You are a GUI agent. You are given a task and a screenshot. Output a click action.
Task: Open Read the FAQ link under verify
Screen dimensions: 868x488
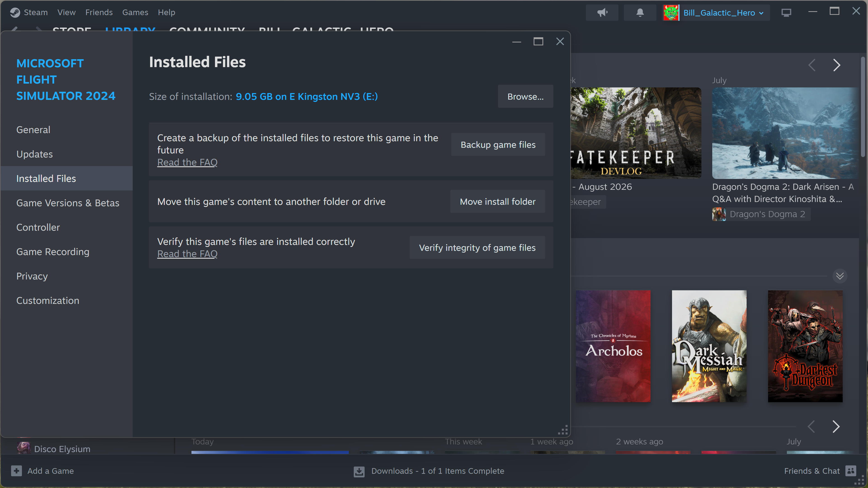point(187,254)
